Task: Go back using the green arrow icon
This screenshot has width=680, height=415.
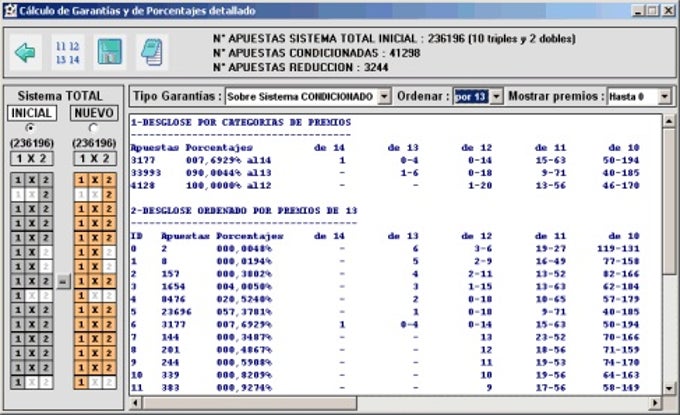Action: 26,52
